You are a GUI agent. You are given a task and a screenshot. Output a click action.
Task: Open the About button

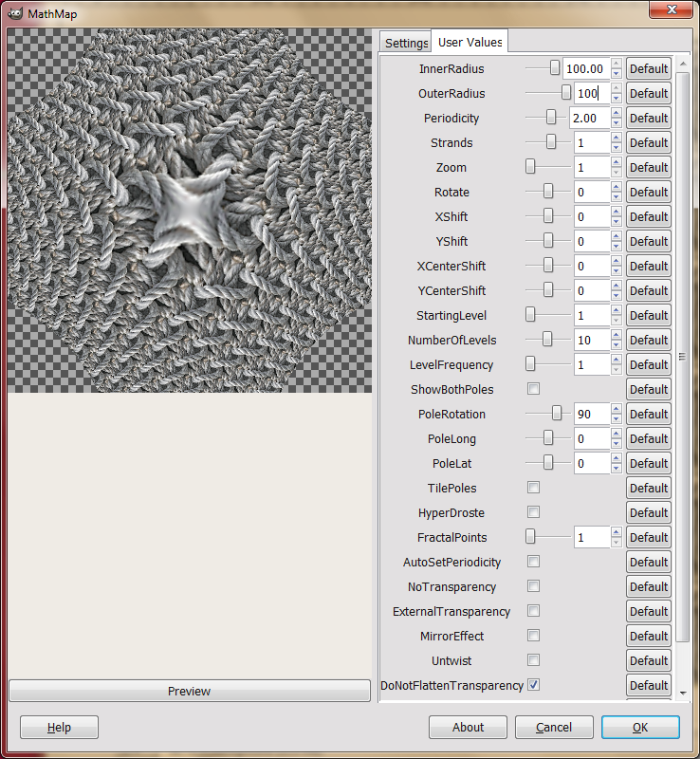tap(468, 727)
